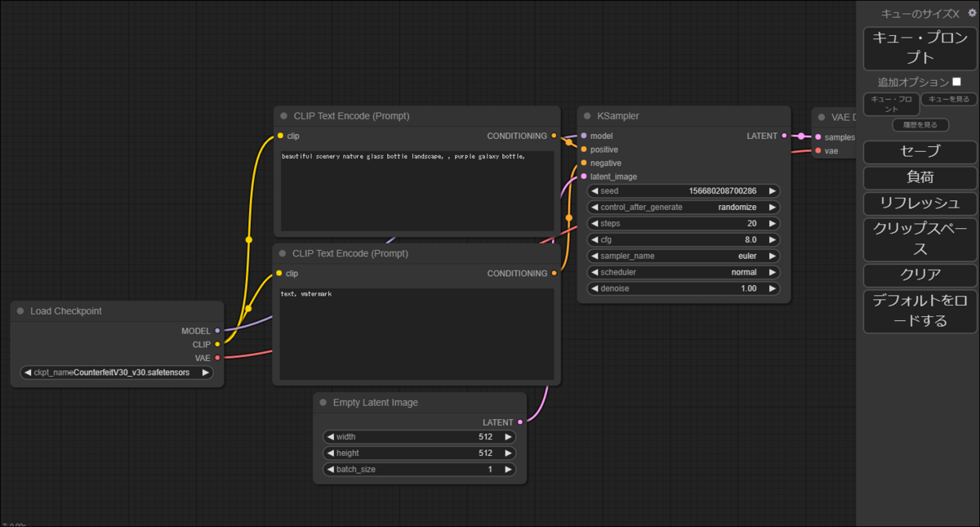This screenshot has height=527, width=980.
Task: Decrease height with the left arrow
Action: 330,453
